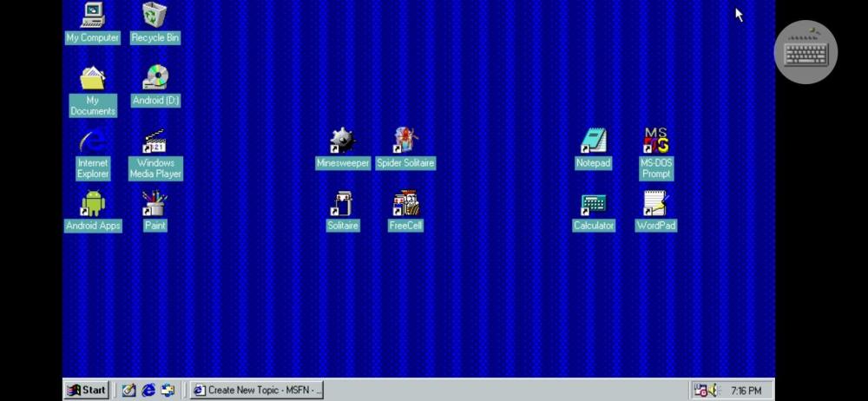Launch Internet Explorer from Quick Launch bar

(x=148, y=390)
